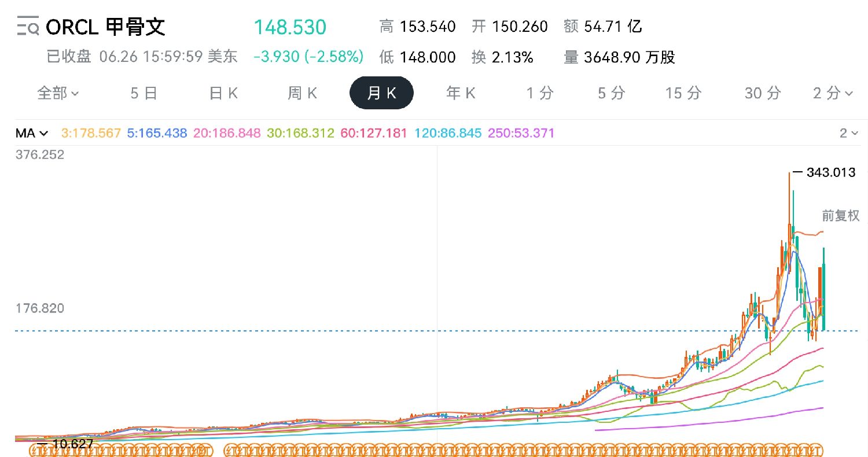Viewport: 868px width, 457px height.
Task: Select the active 月K tab
Action: 381,93
